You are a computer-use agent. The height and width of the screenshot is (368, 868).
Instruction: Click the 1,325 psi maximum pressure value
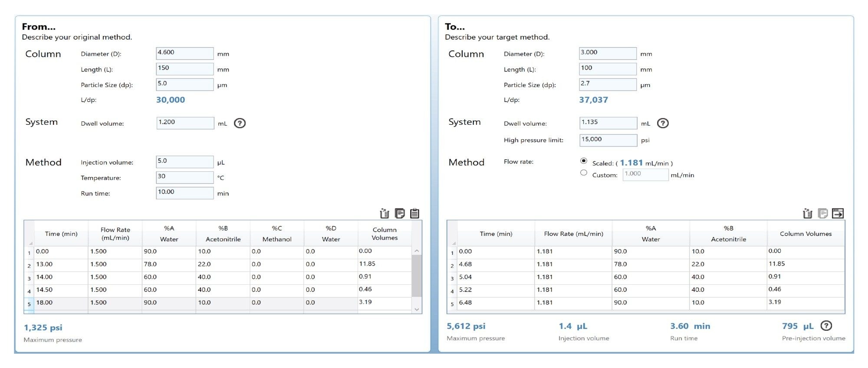[x=43, y=328]
